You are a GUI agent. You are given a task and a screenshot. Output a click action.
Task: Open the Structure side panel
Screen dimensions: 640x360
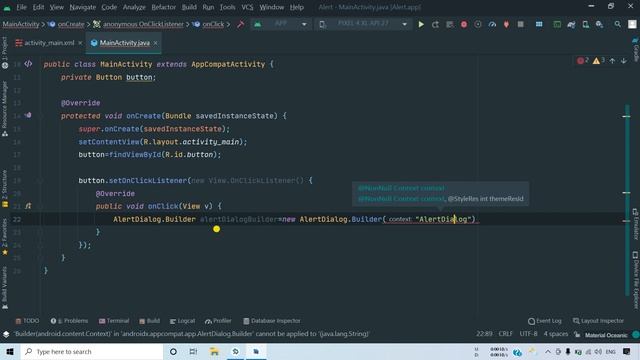[x=5, y=189]
